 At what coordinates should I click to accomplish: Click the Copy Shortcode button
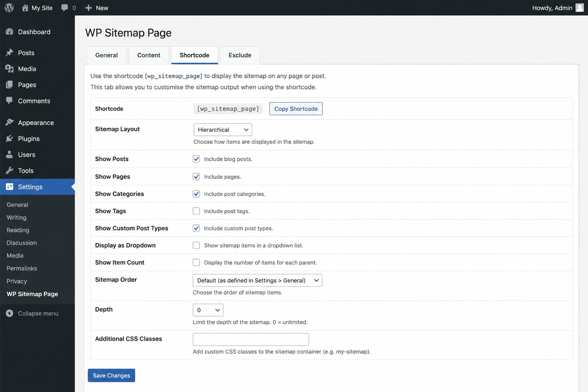pos(296,109)
